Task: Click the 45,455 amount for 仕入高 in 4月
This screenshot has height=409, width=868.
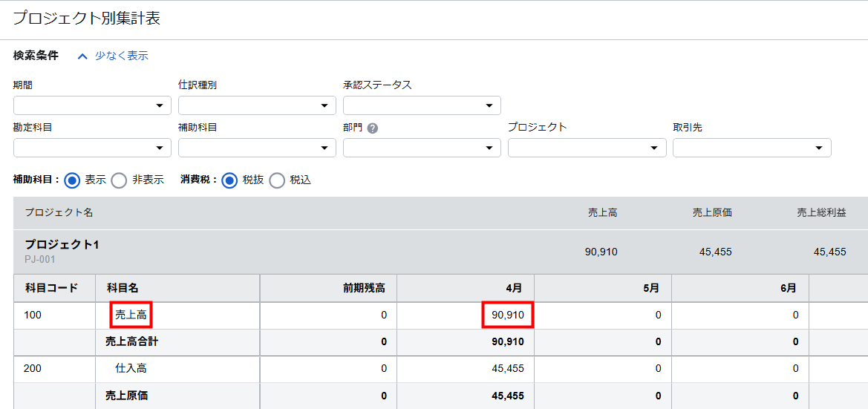Action: click(x=508, y=368)
